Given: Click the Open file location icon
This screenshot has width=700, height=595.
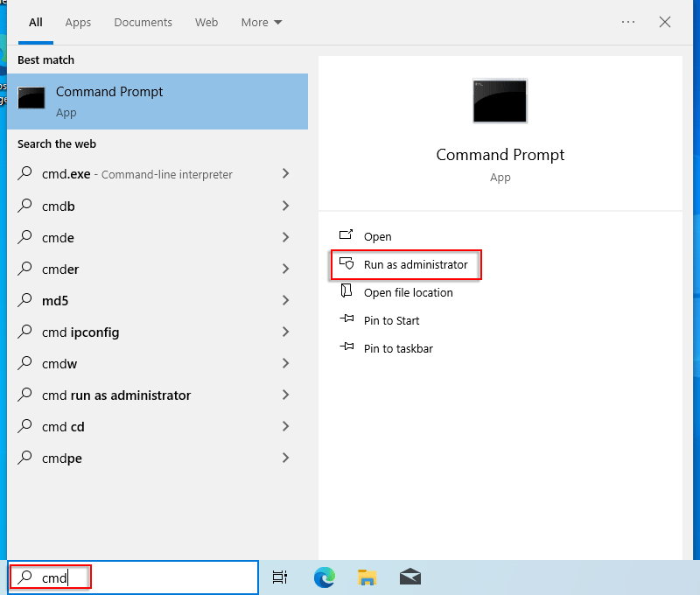Looking at the screenshot, I should (346, 291).
